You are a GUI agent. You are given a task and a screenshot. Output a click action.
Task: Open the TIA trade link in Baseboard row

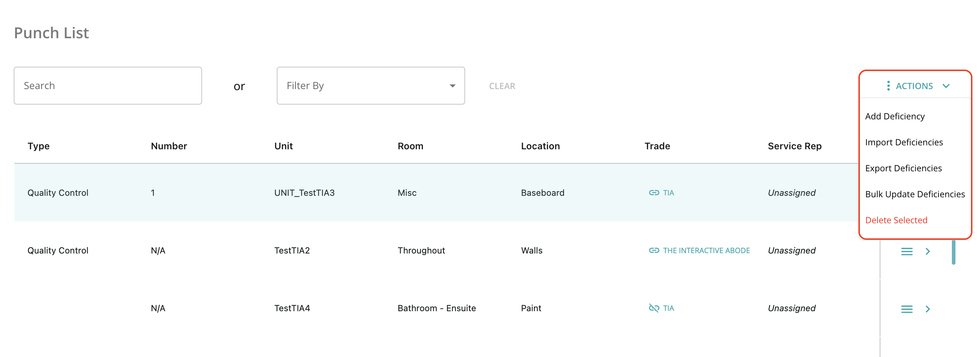coord(668,193)
